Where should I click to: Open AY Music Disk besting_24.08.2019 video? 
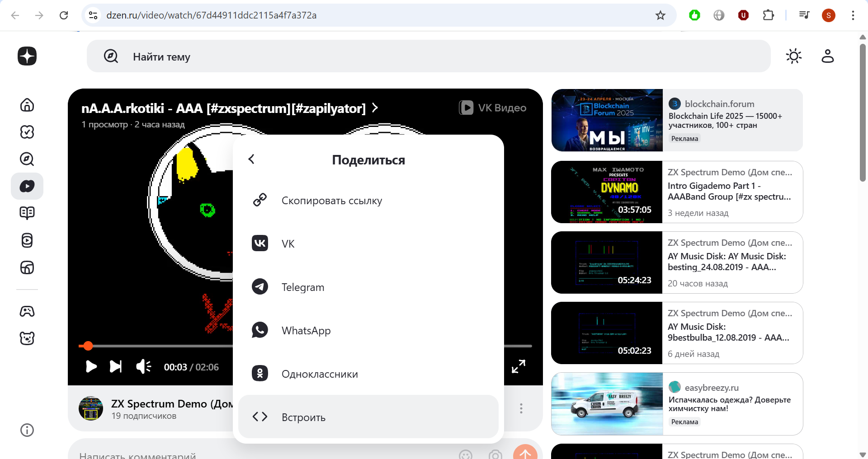(x=727, y=262)
